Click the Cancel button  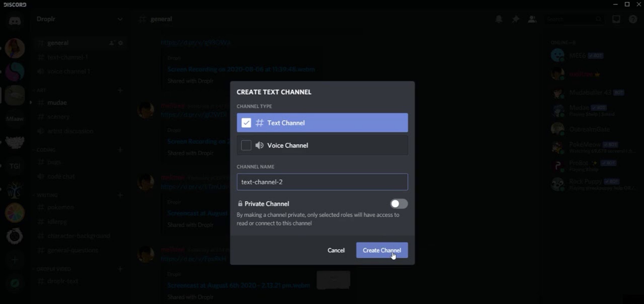(336, 250)
